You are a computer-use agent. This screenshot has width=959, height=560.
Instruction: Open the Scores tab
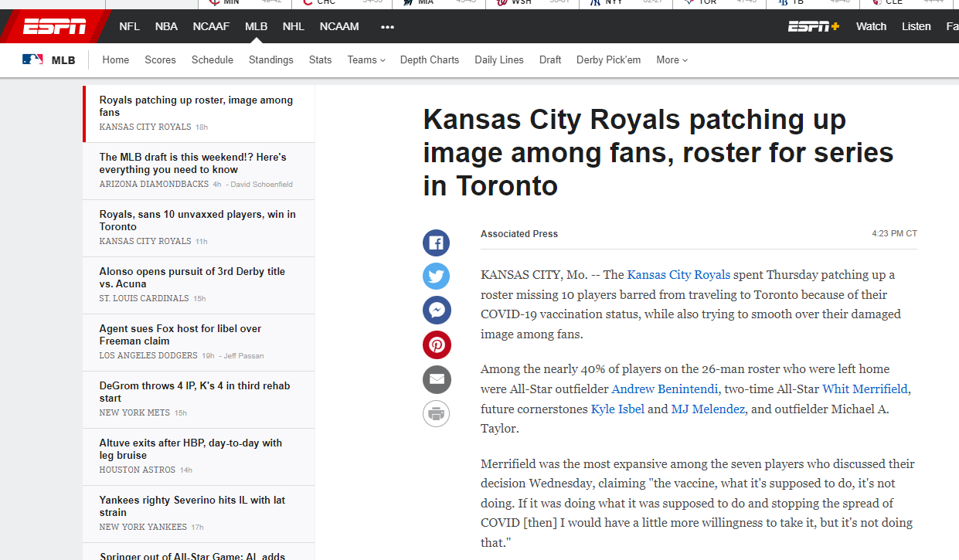(x=160, y=60)
